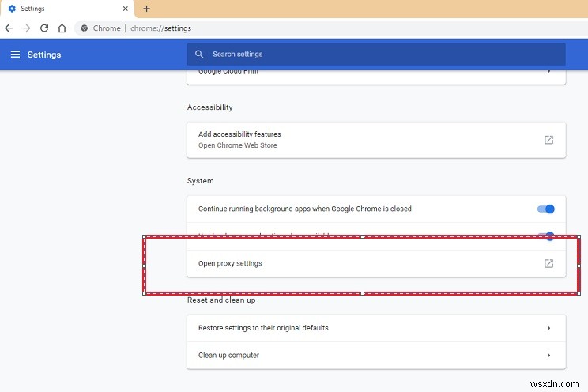Expand Restore settings to original defaults

548,328
